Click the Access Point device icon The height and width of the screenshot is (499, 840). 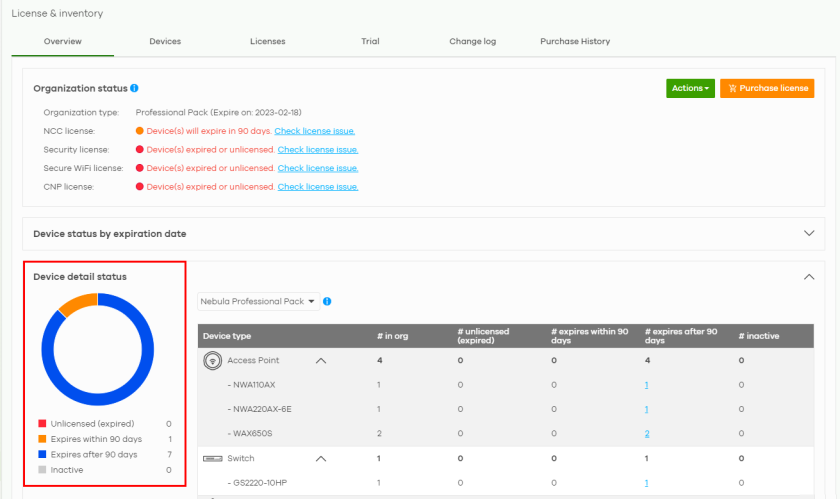[x=212, y=360]
